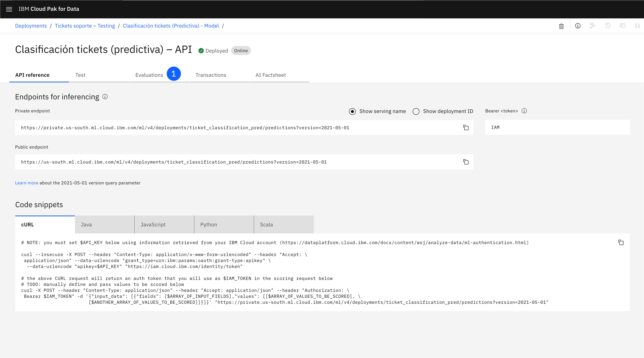This screenshot has height=358, width=644.
Task: Open the AI Factsheet tab
Action: pos(279,75)
